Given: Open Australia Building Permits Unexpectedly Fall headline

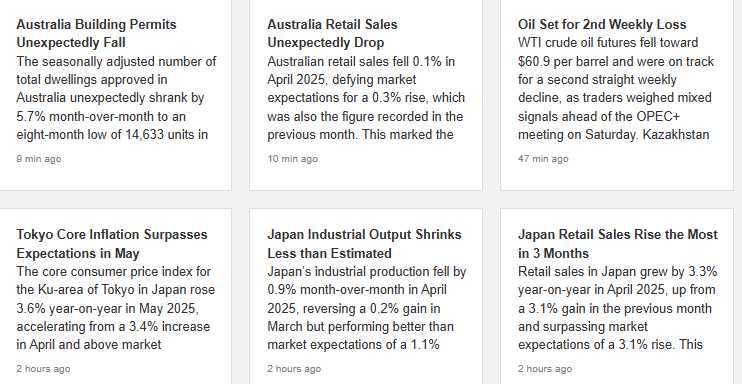Looking at the screenshot, I should pos(97,34).
